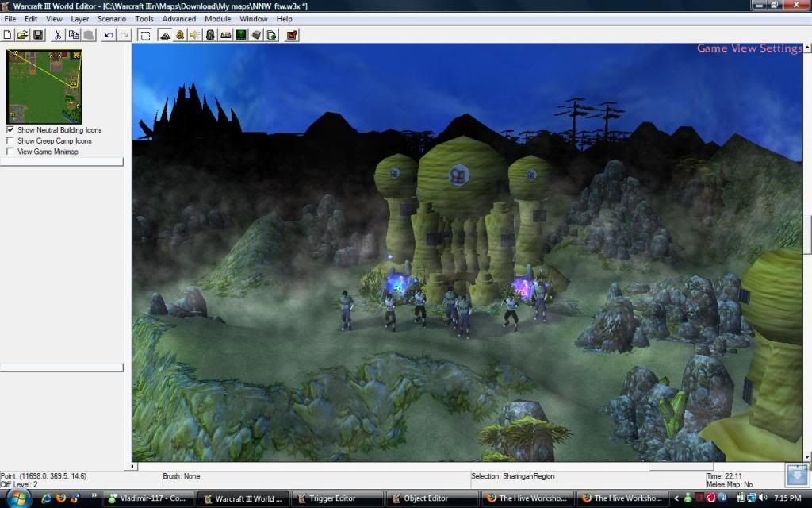Click the 'Point: (11698.0, 369.5, 14.6)' status text
812x508 pixels.
[x=44, y=476]
